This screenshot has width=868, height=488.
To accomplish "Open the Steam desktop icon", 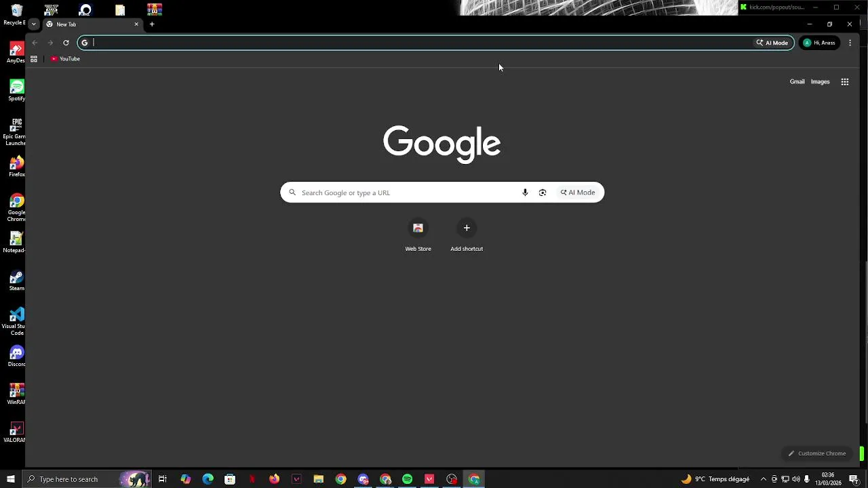I will point(16,280).
